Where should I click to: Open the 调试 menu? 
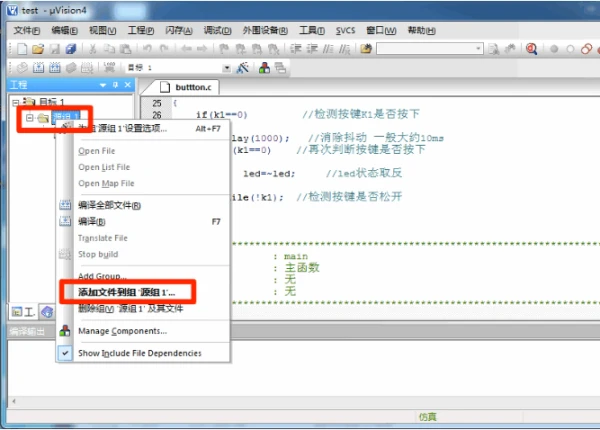click(217, 30)
